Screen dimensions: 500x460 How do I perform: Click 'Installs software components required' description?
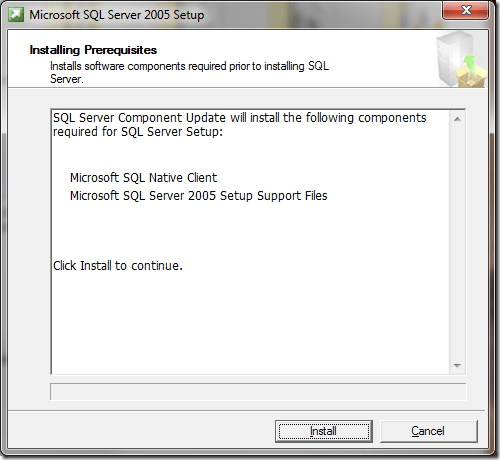(189, 72)
